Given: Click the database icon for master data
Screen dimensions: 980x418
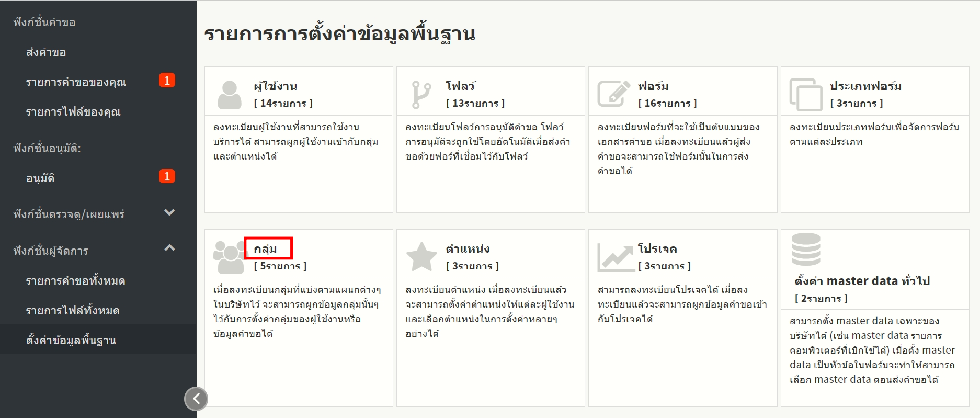Looking at the screenshot, I should tap(805, 250).
